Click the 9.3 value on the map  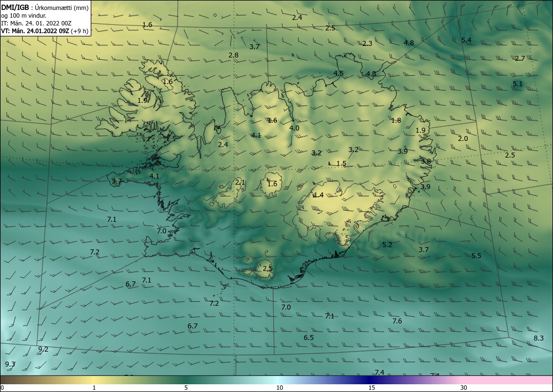click(10, 364)
